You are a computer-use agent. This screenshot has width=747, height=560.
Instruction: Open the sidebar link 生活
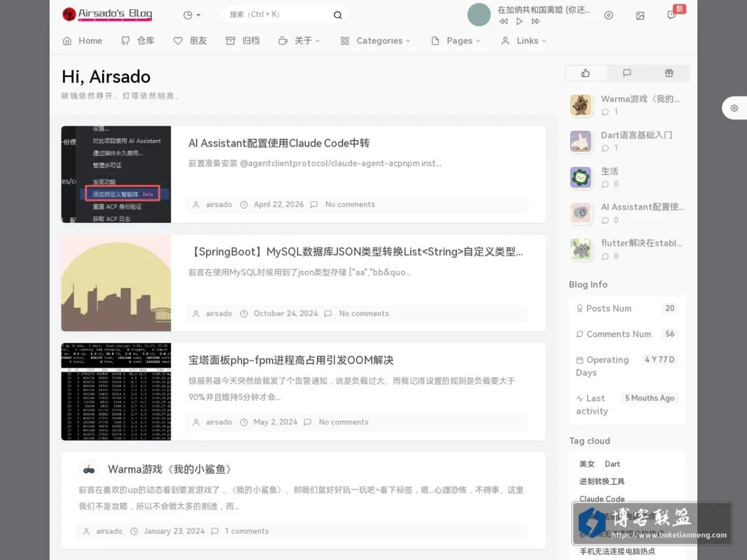coord(609,171)
